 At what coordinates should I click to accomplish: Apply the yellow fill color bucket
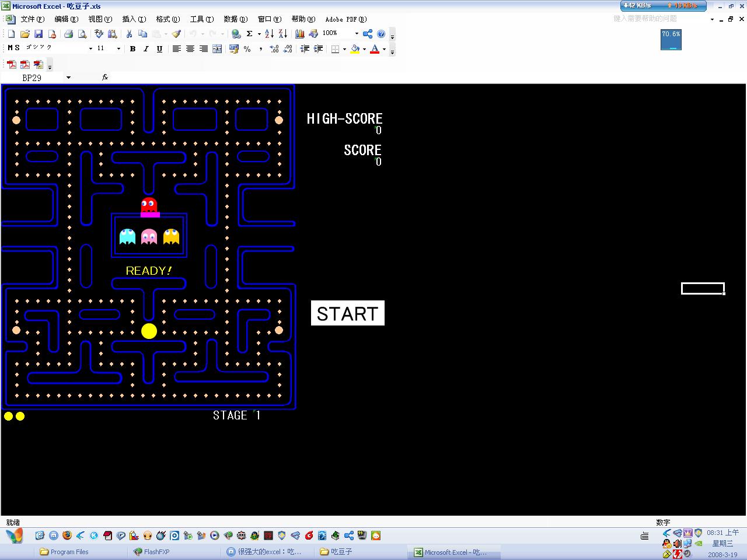point(355,49)
